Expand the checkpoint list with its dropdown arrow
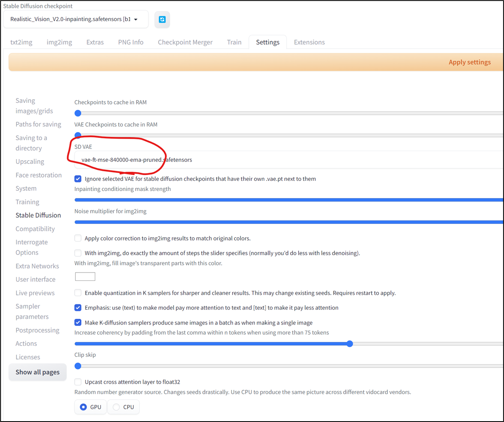Screen dimensions: 504x422 point(136,19)
